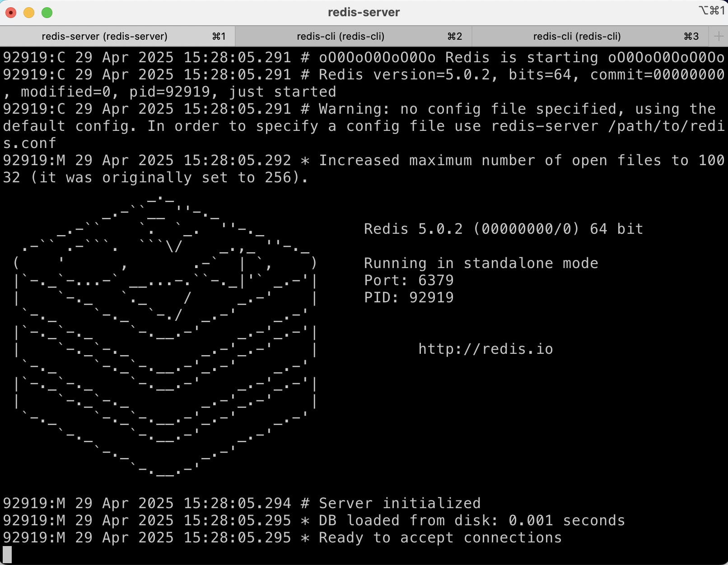728x565 pixels.
Task: Click the terminal cursor block at bottom
Action: click(x=7, y=555)
